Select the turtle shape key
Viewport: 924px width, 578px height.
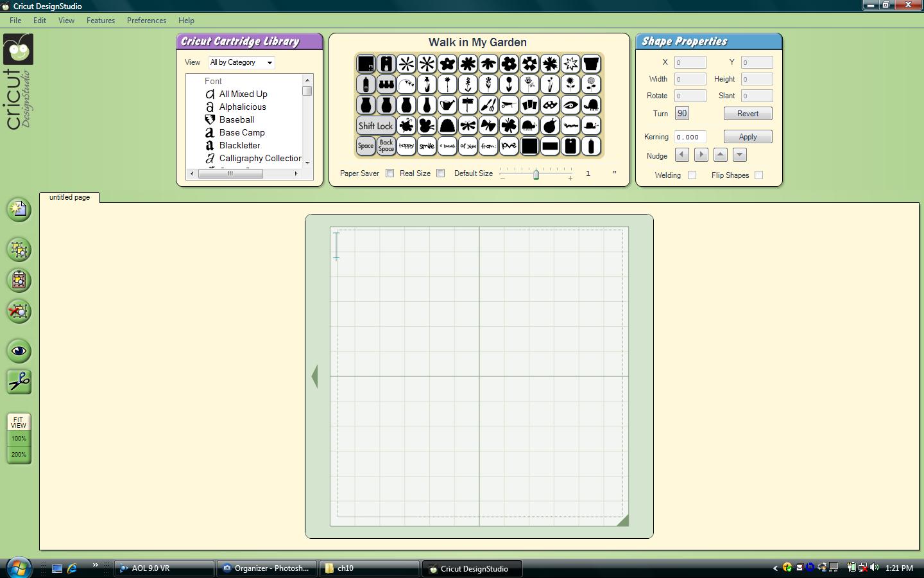[x=591, y=105]
